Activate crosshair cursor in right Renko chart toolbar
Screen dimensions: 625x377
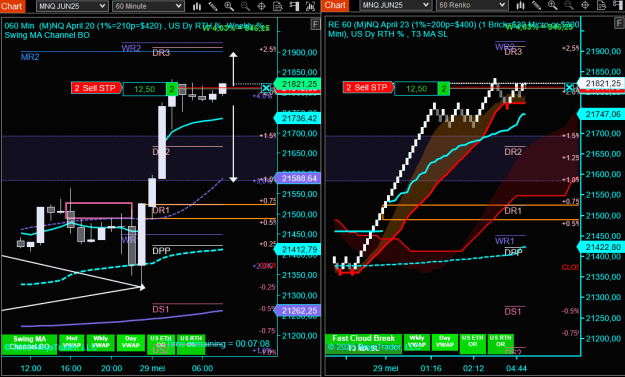click(x=585, y=5)
